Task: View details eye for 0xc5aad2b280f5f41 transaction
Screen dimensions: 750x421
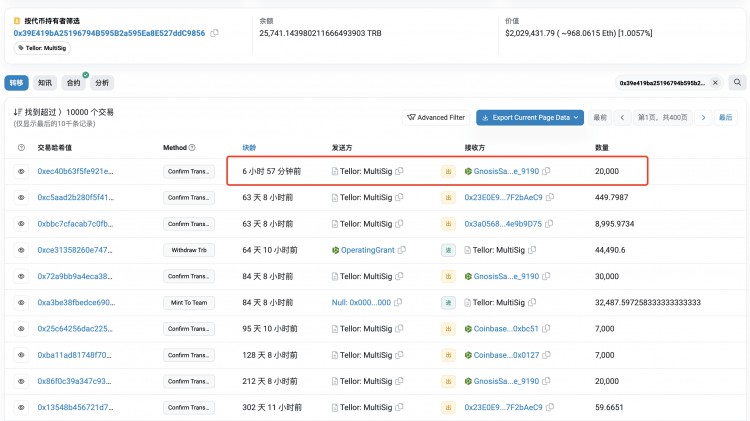Action: [21, 198]
